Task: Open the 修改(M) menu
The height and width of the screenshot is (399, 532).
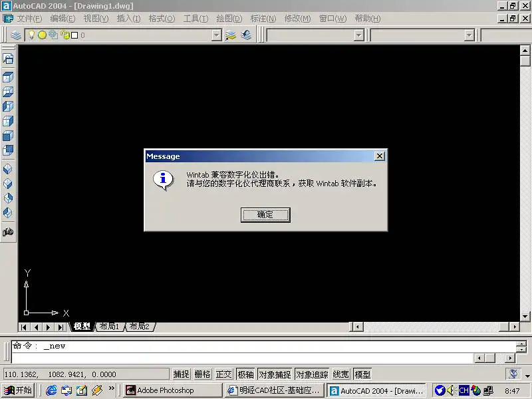Action: click(x=297, y=19)
